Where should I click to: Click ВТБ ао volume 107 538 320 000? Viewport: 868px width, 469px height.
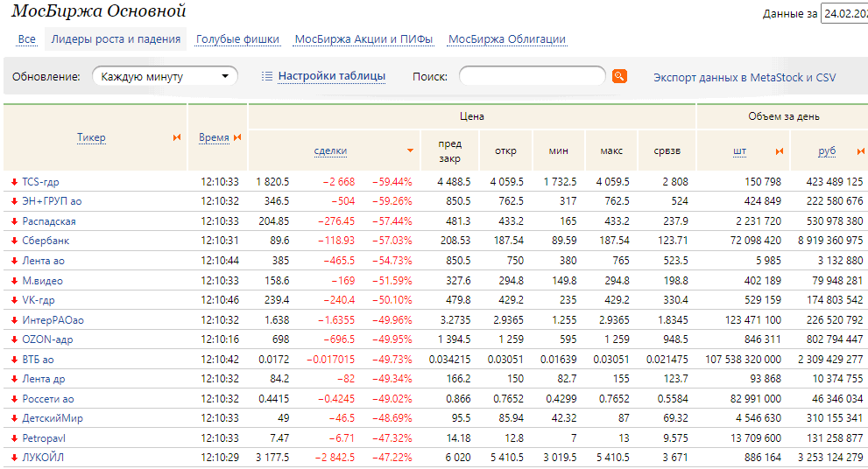(x=744, y=360)
